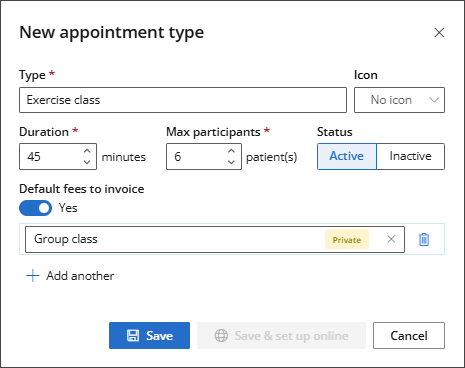Open the No icon dropdown

(399, 100)
